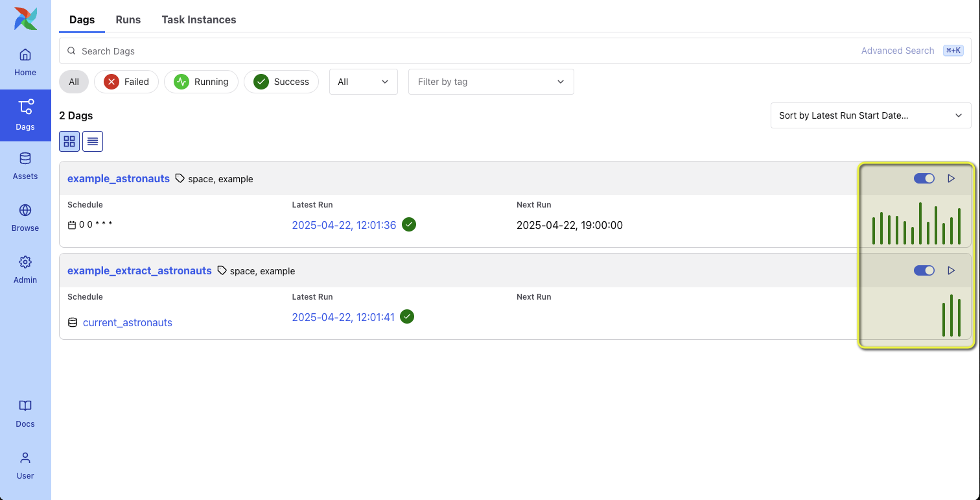The height and width of the screenshot is (500, 980).
Task: Switch to card grid view
Action: coord(69,141)
